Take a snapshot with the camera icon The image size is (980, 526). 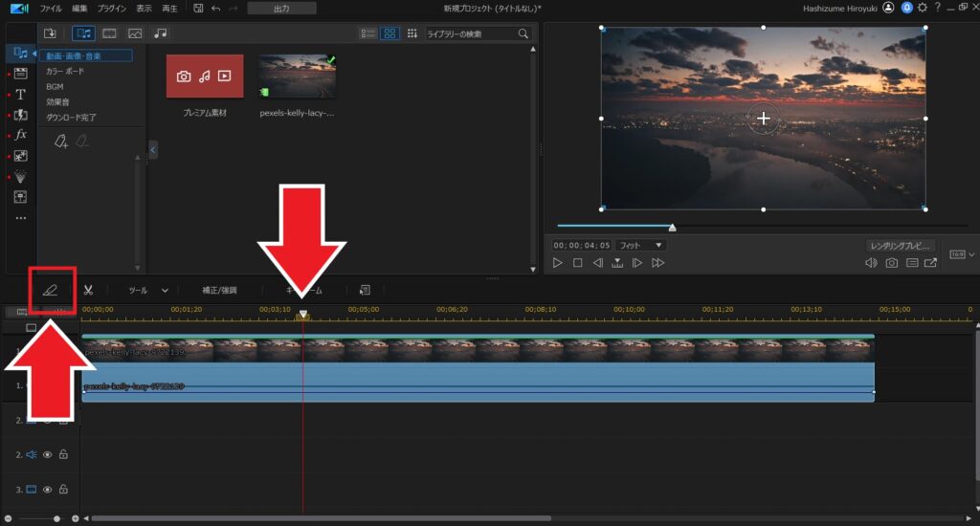[891, 263]
